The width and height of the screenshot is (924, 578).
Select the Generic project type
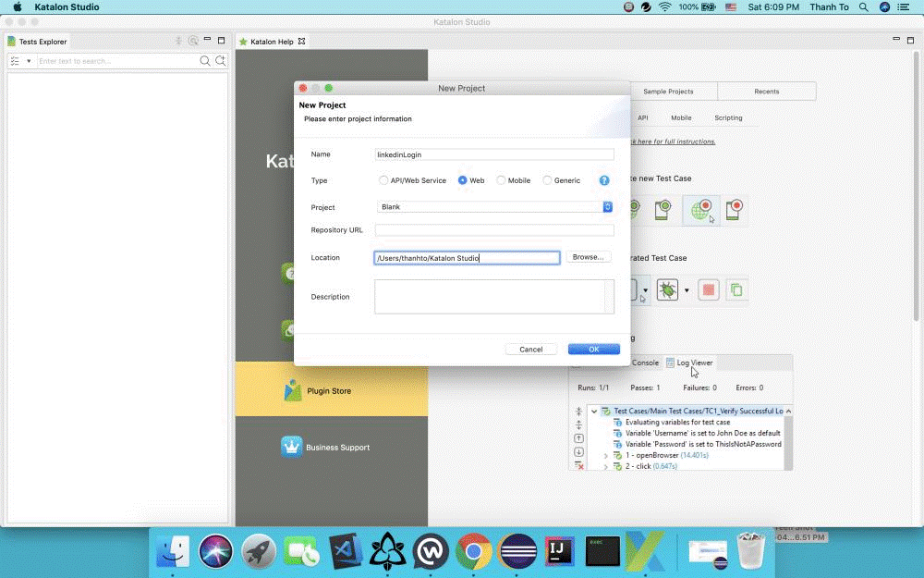pyautogui.click(x=547, y=180)
